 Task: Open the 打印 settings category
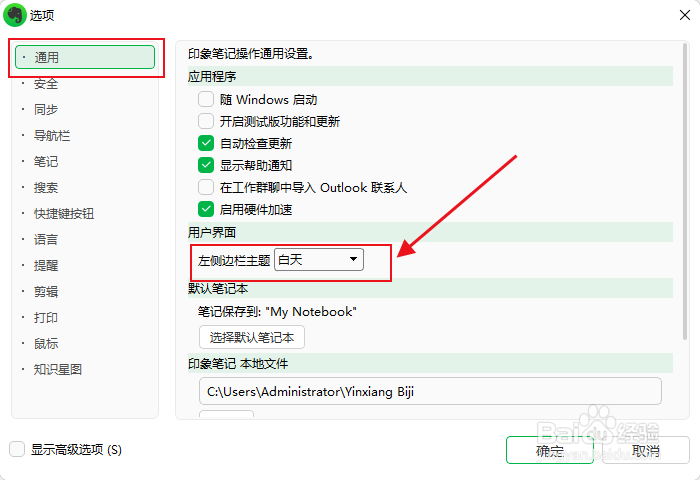click(46, 317)
